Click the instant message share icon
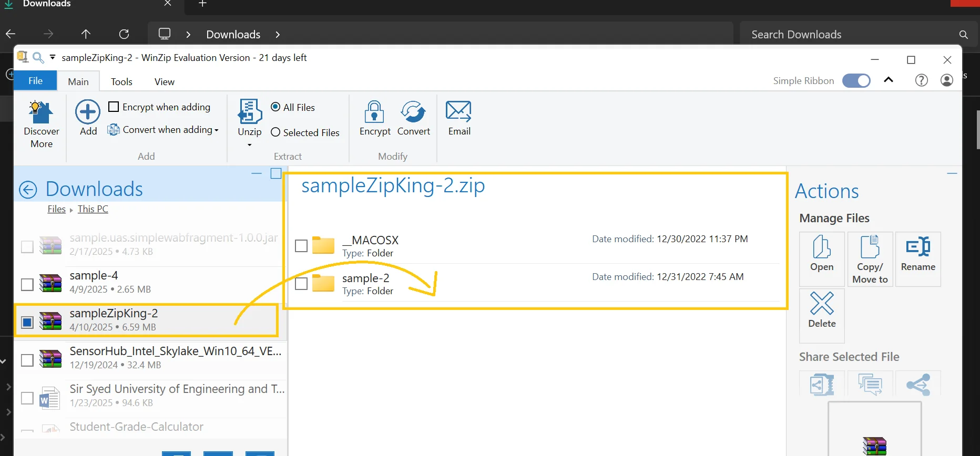The width and height of the screenshot is (980, 456). [870, 384]
